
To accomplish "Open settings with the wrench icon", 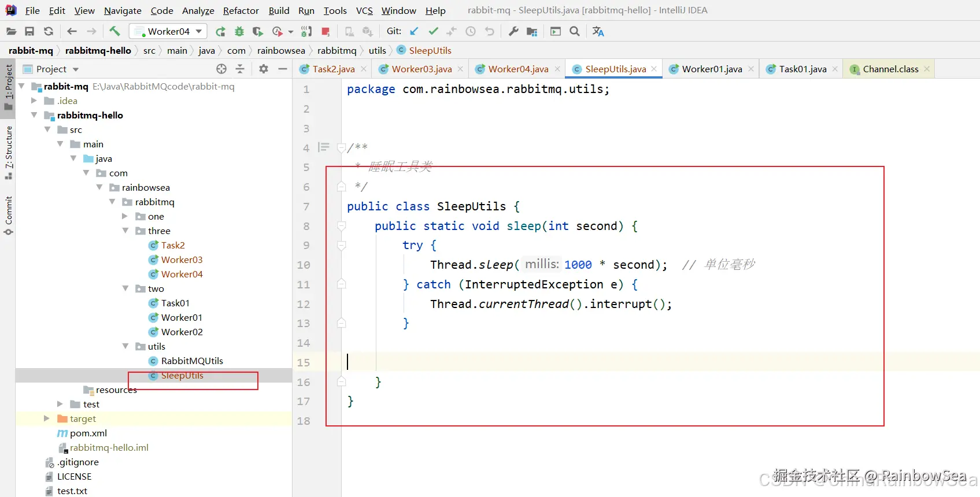I will pyautogui.click(x=513, y=31).
